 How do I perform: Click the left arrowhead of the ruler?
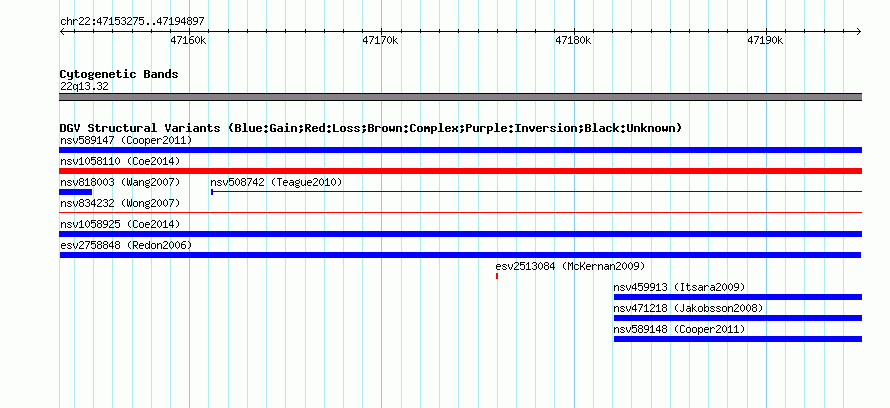tap(62, 32)
